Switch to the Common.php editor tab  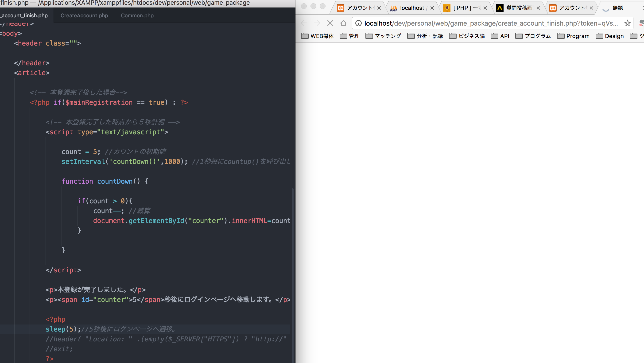pyautogui.click(x=137, y=15)
